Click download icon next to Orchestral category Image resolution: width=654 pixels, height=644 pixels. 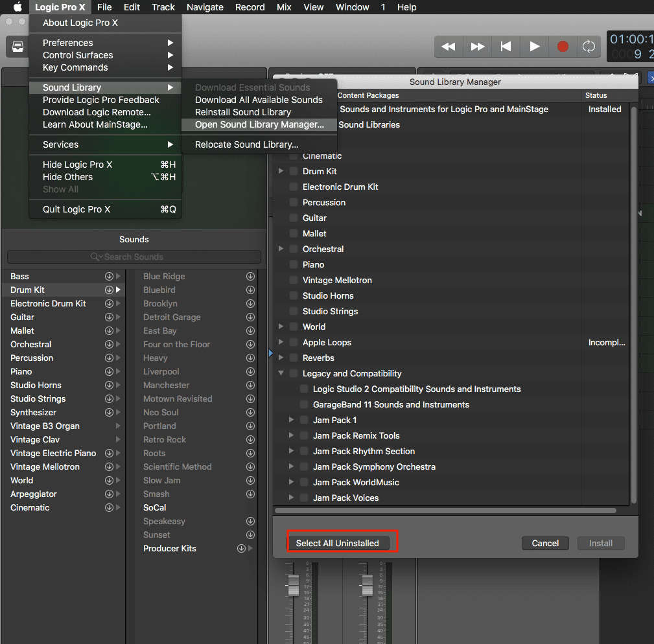[110, 344]
